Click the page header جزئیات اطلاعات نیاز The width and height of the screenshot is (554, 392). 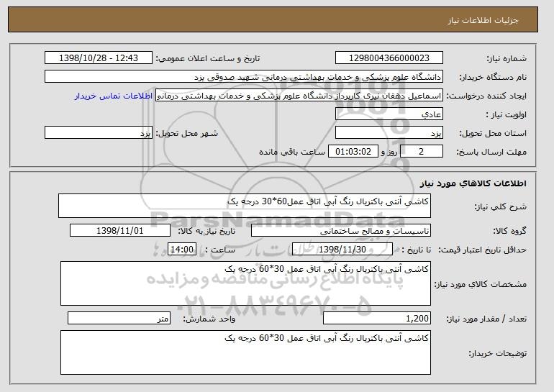click(x=483, y=20)
